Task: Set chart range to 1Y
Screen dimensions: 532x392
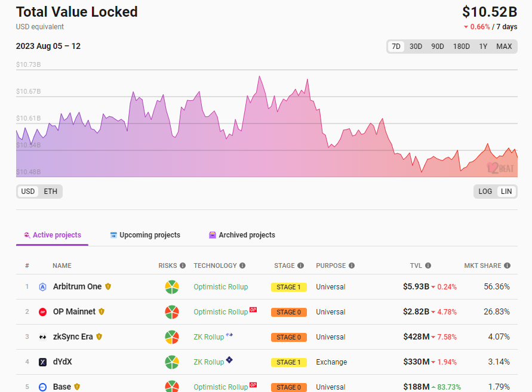Action: (x=483, y=47)
